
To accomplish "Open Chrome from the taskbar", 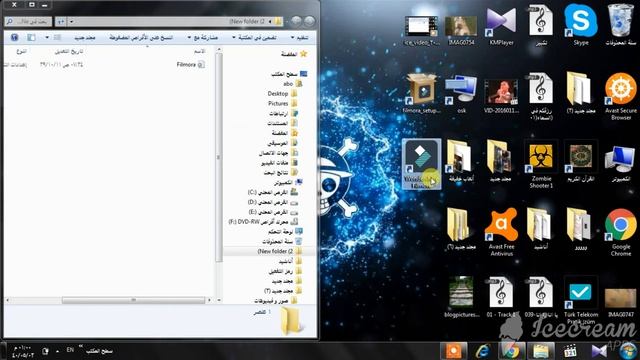I will coord(511,351).
